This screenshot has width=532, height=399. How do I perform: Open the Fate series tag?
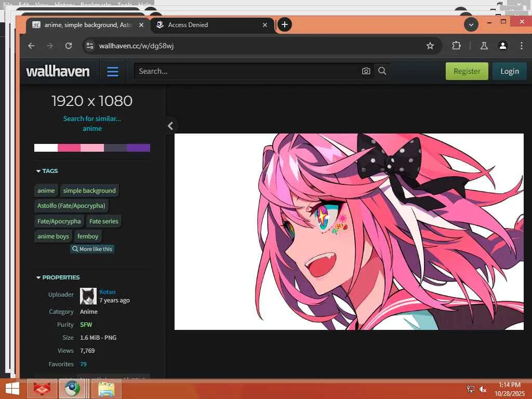coord(104,221)
